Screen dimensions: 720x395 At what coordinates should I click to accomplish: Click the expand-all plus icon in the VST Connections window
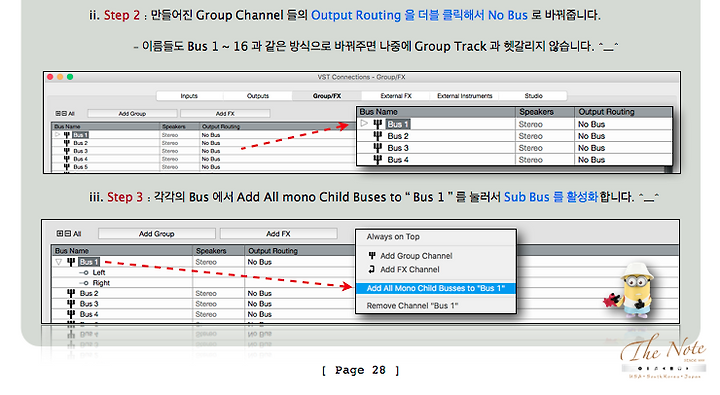58,113
